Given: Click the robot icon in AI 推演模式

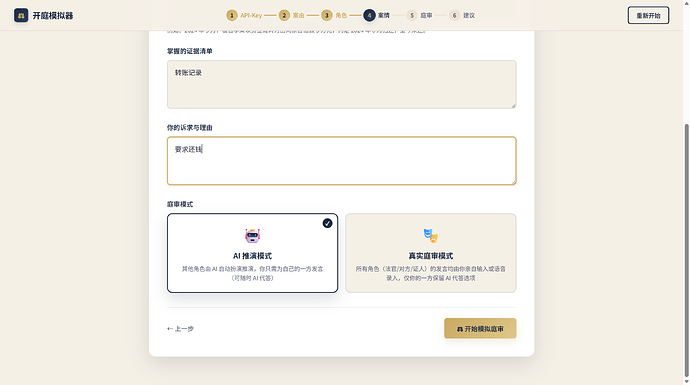Looking at the screenshot, I should [253, 236].
